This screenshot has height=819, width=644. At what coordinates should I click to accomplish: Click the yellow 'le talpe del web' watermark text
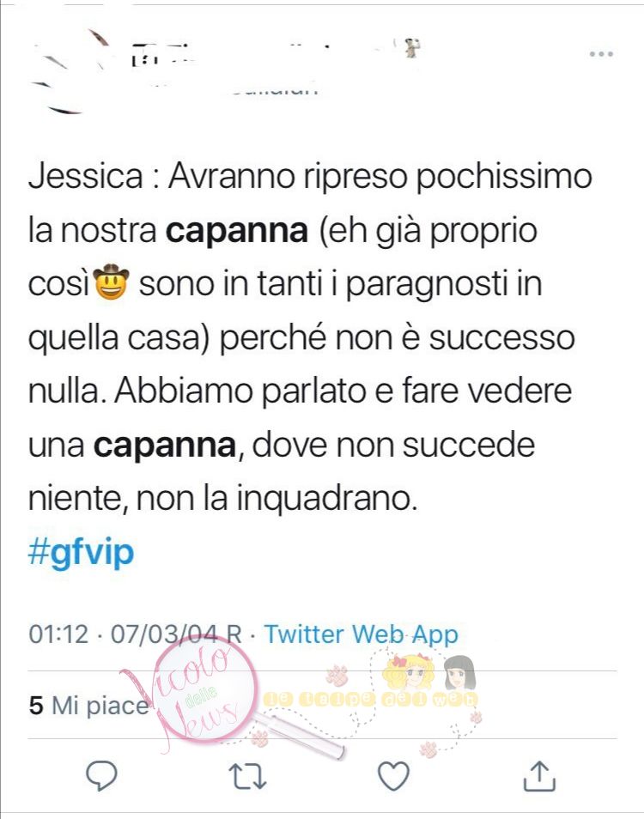(x=370, y=699)
